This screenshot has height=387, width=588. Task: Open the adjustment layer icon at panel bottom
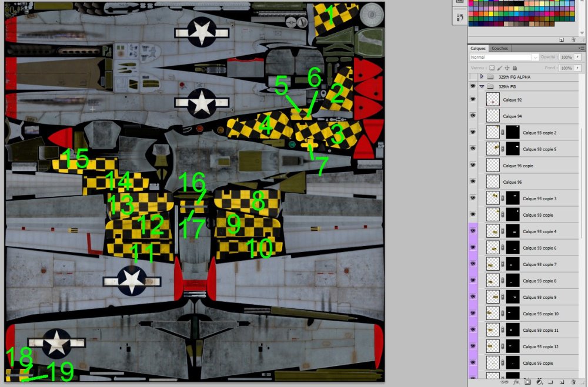540,382
